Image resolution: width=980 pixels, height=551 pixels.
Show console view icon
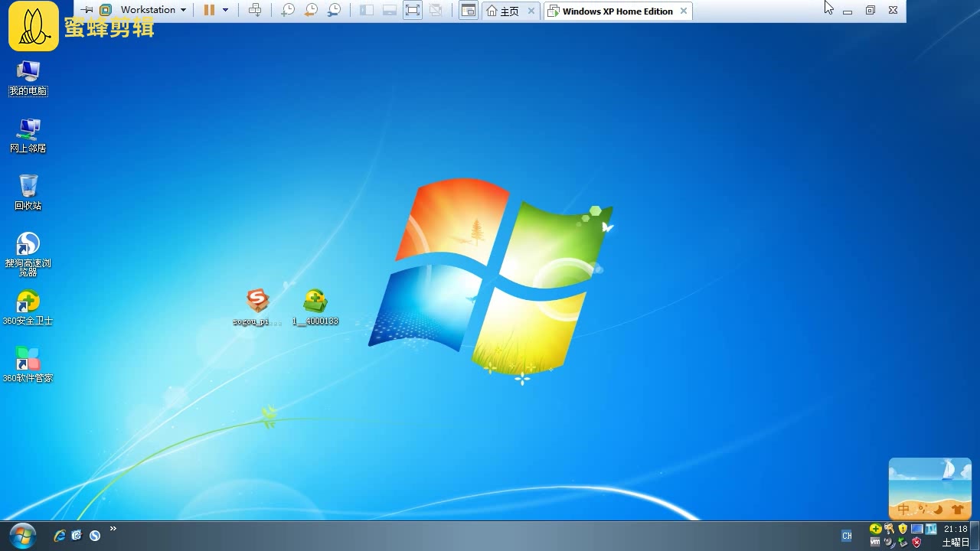pyautogui.click(x=469, y=10)
